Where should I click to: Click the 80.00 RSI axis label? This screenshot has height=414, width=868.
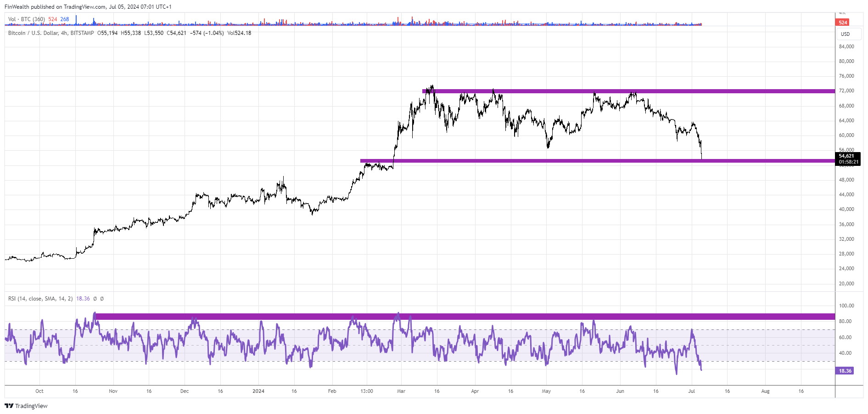tap(846, 321)
